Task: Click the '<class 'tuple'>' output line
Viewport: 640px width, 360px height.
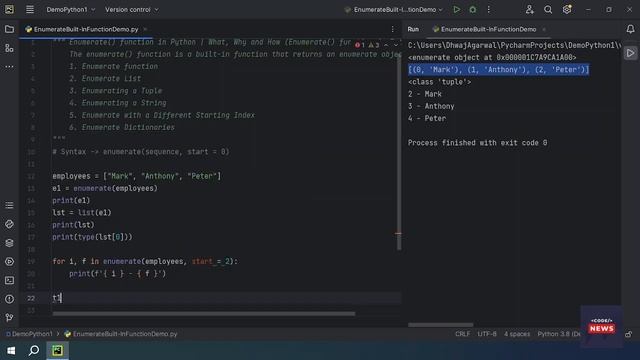Action: (x=440, y=82)
